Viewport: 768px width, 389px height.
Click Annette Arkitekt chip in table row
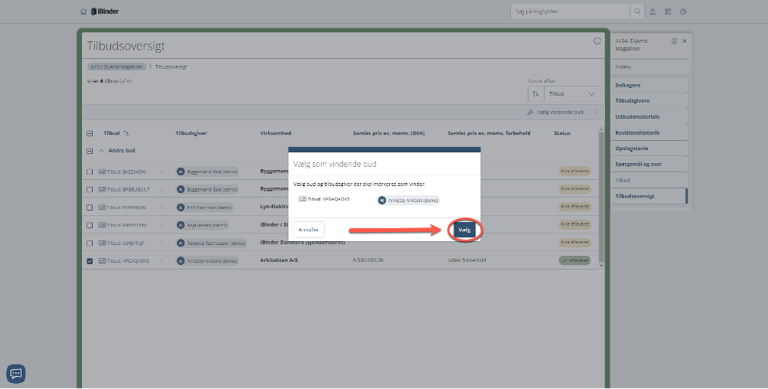click(x=207, y=261)
